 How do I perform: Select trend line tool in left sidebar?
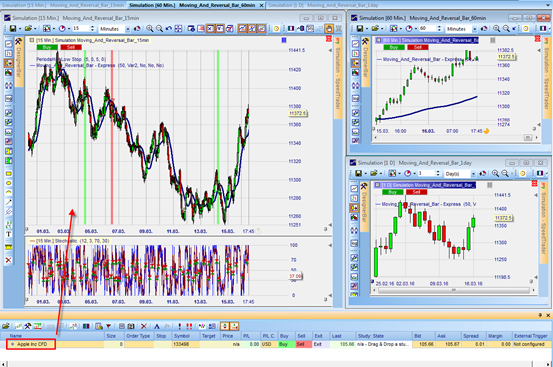click(x=8, y=202)
